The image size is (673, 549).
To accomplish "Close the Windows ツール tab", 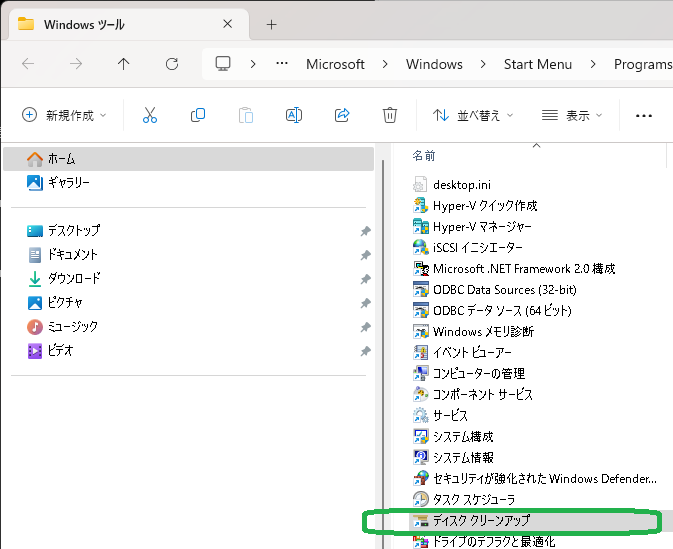I will coord(227,24).
